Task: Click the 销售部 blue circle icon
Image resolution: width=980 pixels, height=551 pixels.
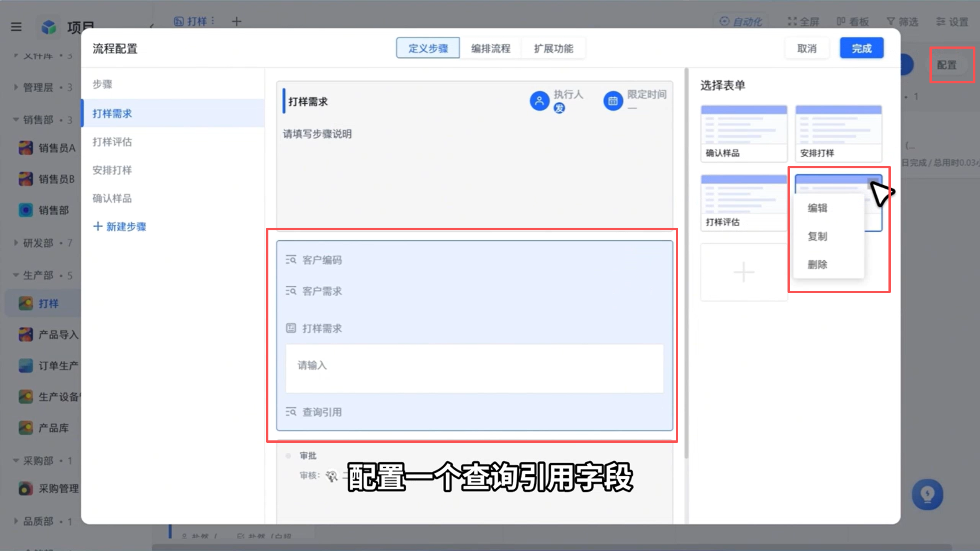Action: (26, 210)
